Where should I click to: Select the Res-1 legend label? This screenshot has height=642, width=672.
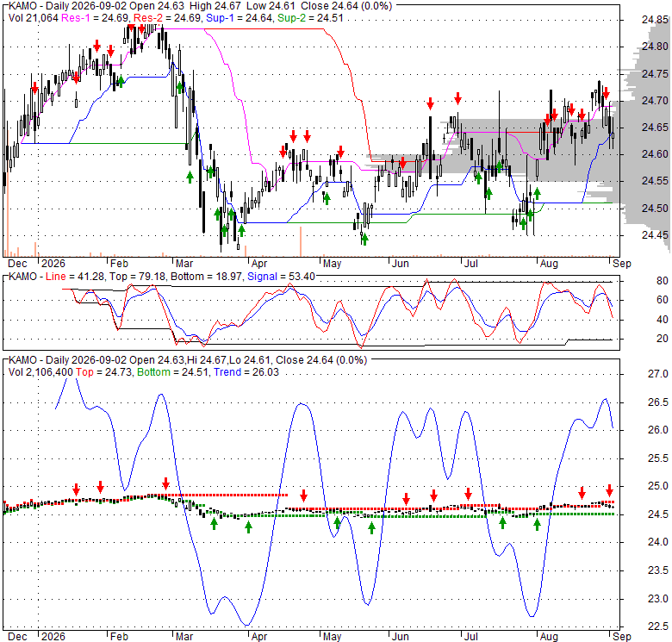(73, 17)
